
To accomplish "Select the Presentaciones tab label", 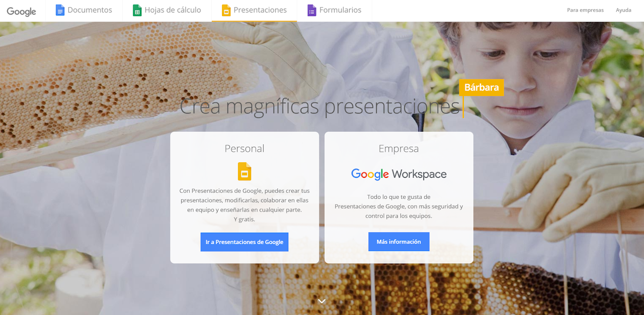I will point(260,10).
